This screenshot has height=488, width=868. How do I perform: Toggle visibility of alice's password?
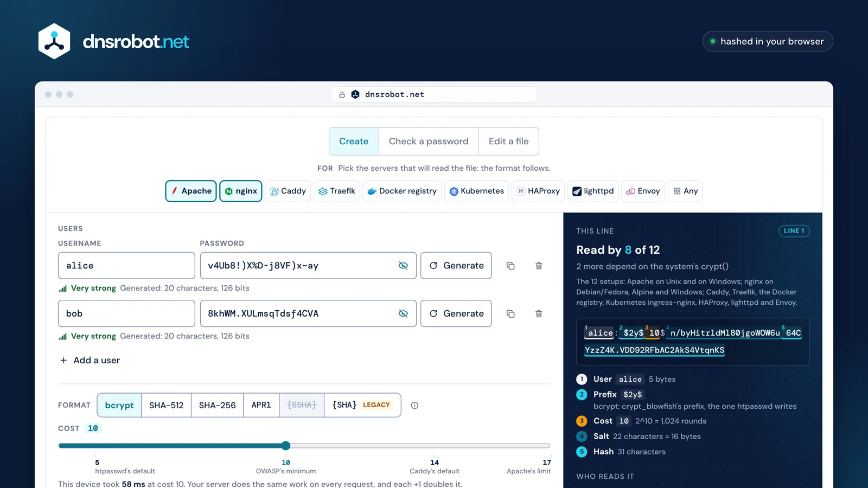[x=403, y=266]
